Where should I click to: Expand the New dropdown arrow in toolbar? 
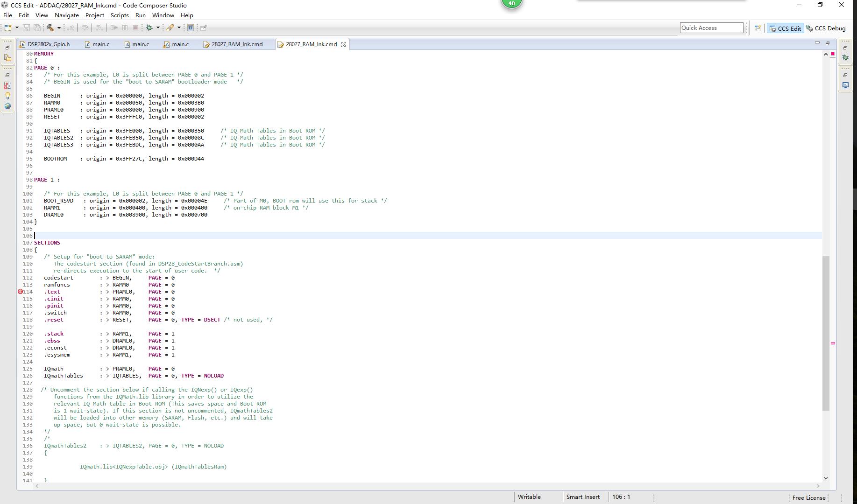(x=17, y=28)
